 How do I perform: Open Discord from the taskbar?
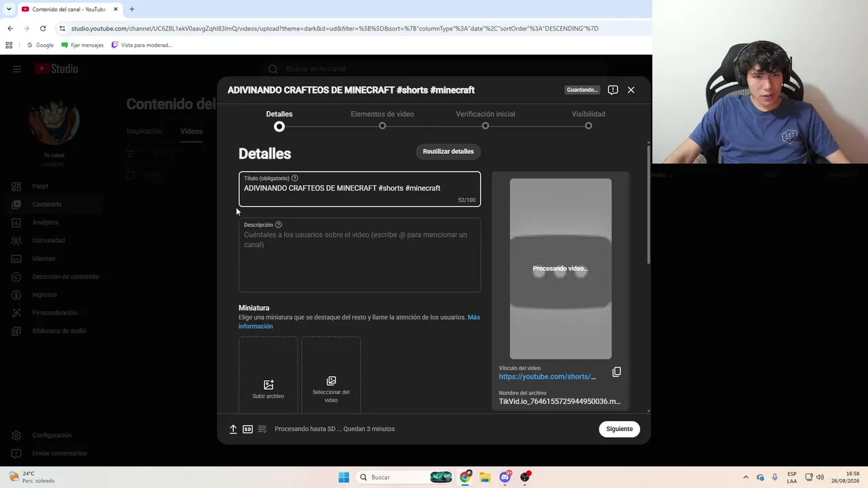[505, 477]
